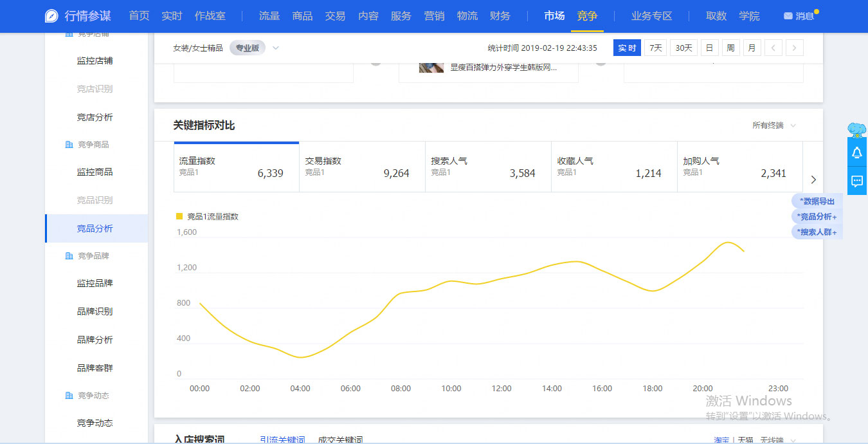Toggle the 竞品1流量指数 legend swatch
868x444 pixels.
(x=179, y=217)
